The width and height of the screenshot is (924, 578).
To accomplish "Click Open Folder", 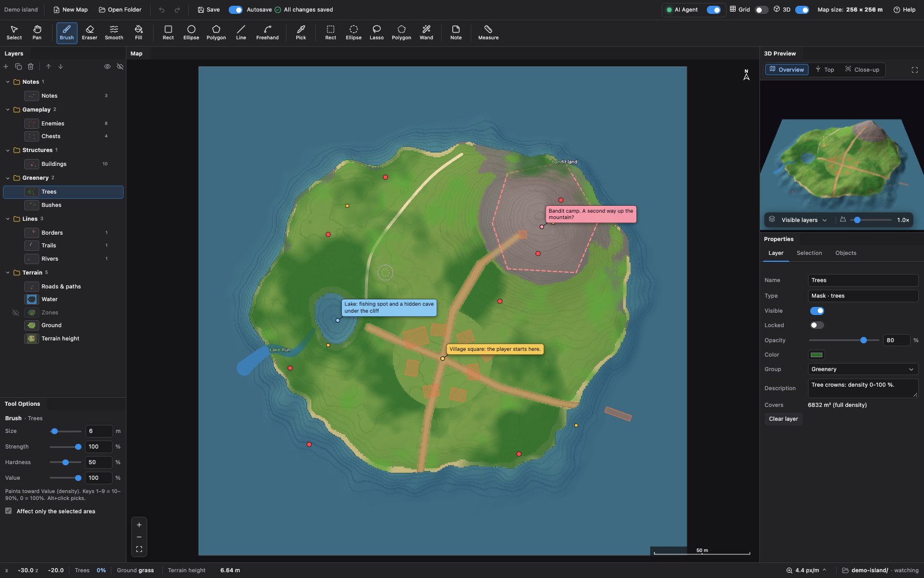I will 120,10.
